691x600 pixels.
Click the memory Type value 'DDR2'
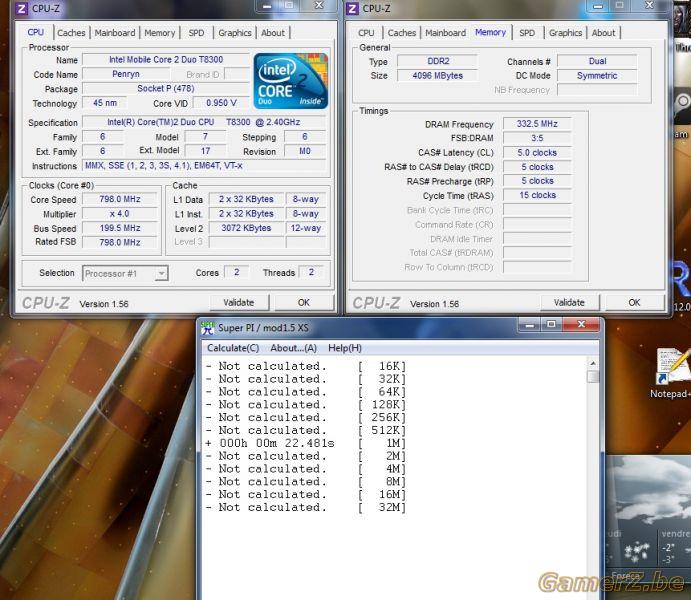[438, 61]
